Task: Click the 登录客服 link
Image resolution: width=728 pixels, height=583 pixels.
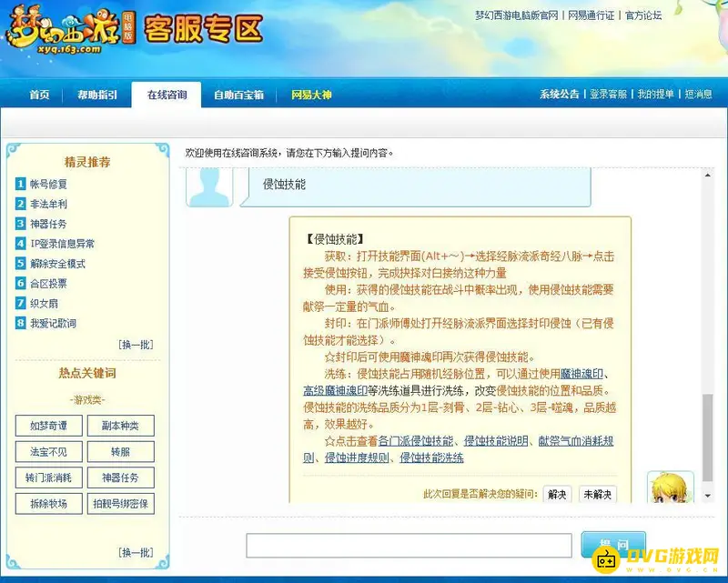Action: point(608,95)
